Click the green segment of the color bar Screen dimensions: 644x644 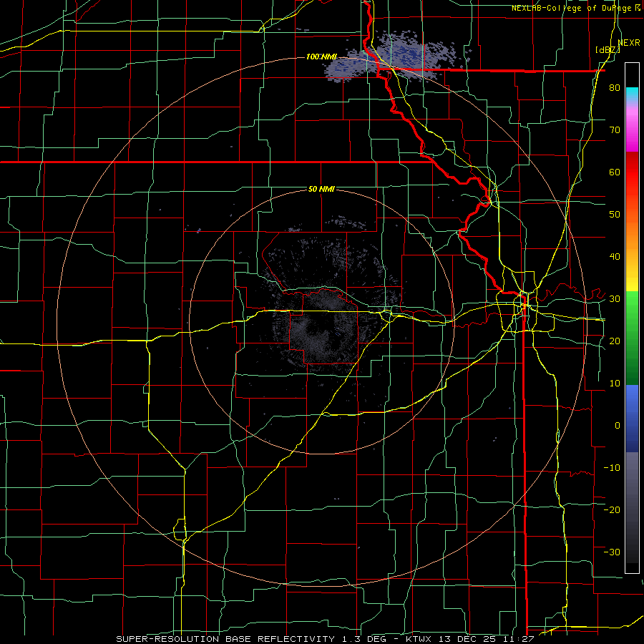pos(632,338)
